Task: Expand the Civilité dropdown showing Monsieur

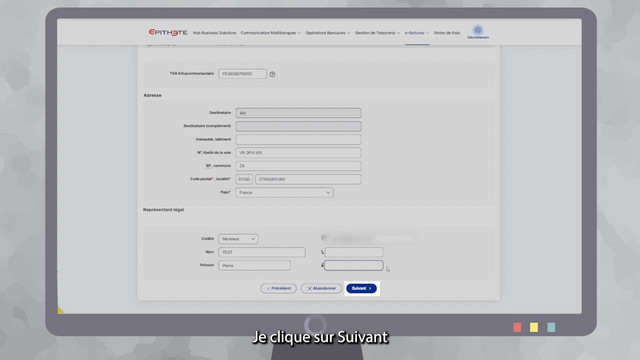Action: [238, 239]
